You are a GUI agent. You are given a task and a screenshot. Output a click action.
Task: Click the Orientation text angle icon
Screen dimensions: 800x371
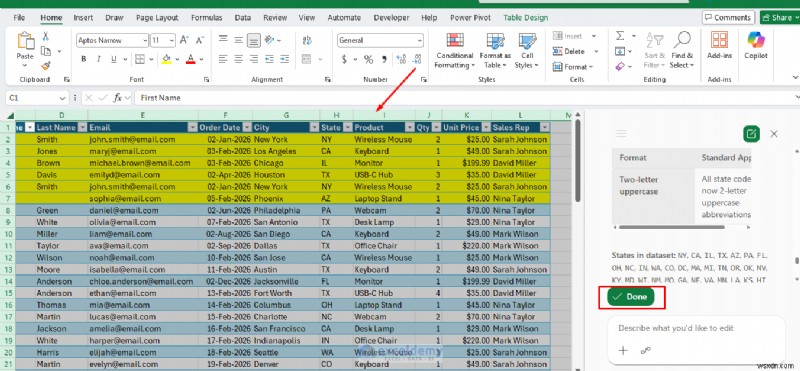[269, 40]
